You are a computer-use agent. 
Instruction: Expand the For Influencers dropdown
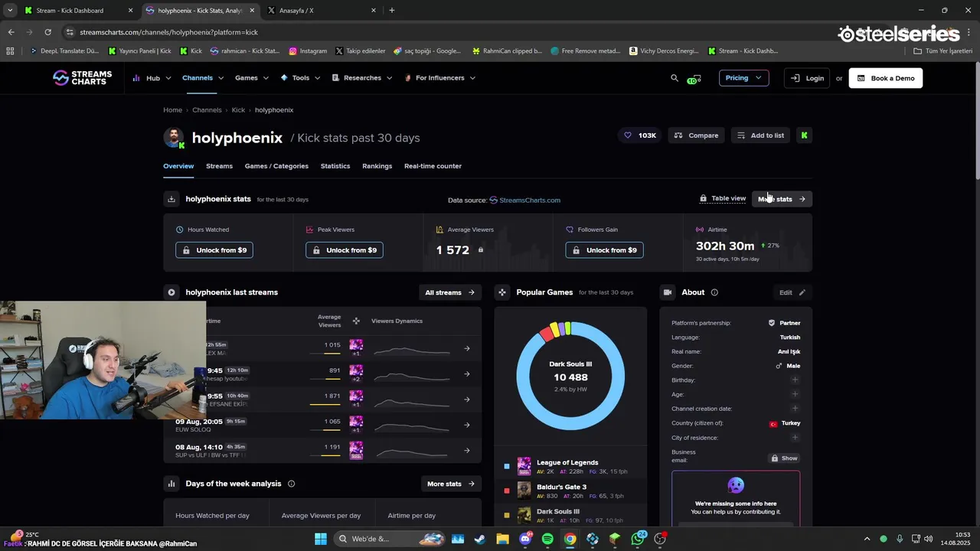tap(439, 78)
